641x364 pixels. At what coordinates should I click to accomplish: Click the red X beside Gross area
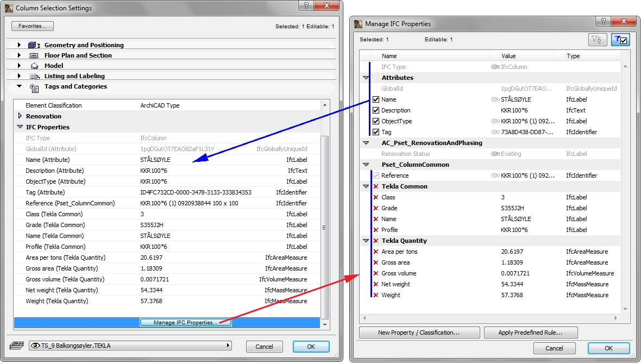[x=376, y=262]
